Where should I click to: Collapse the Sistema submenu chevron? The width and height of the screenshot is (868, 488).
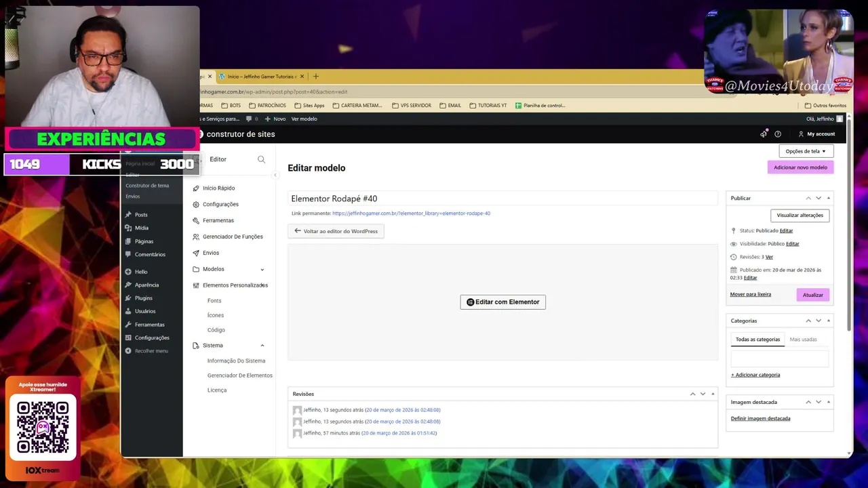click(262, 346)
